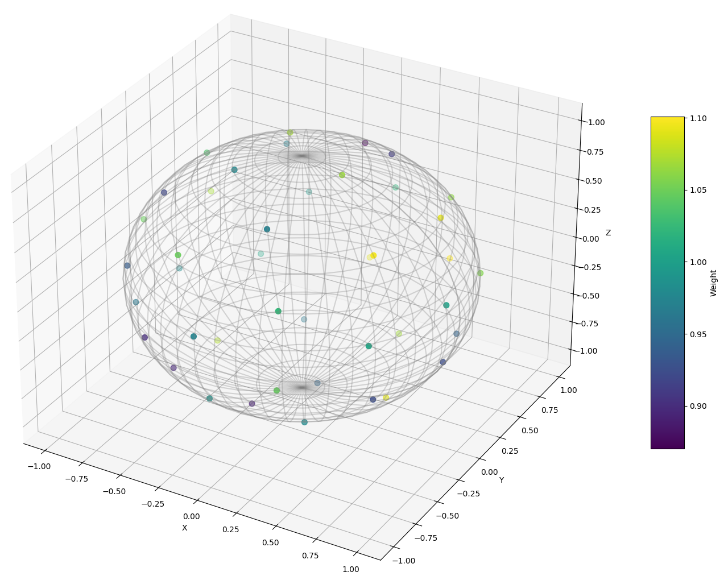The width and height of the screenshot is (728, 576).
Task: Click the X axis tick −1.00
Action: point(39,466)
